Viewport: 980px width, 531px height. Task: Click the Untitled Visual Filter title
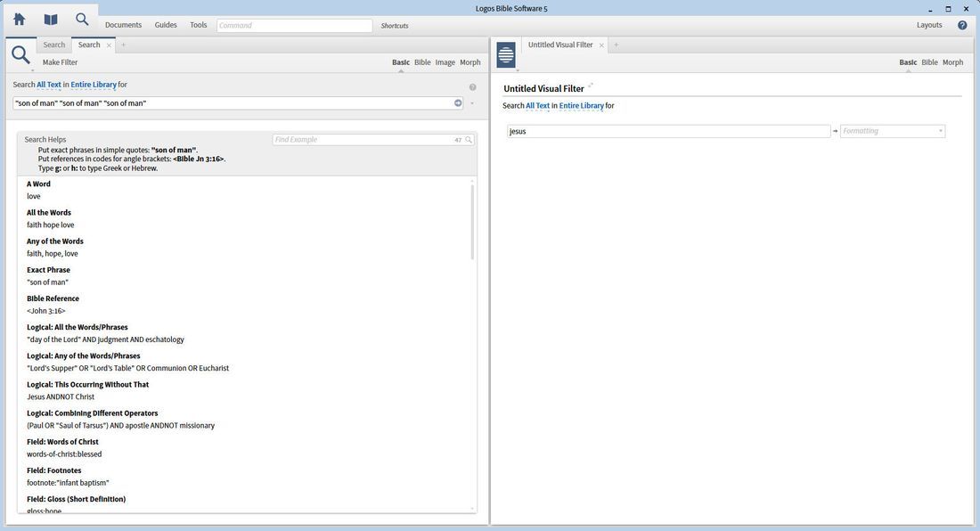pyautogui.click(x=543, y=89)
